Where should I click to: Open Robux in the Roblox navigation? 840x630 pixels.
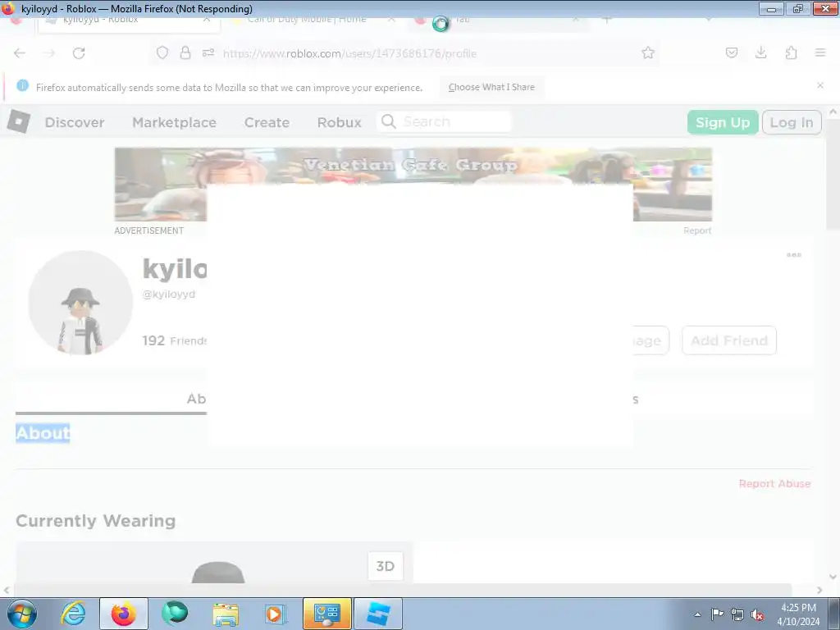pos(339,122)
